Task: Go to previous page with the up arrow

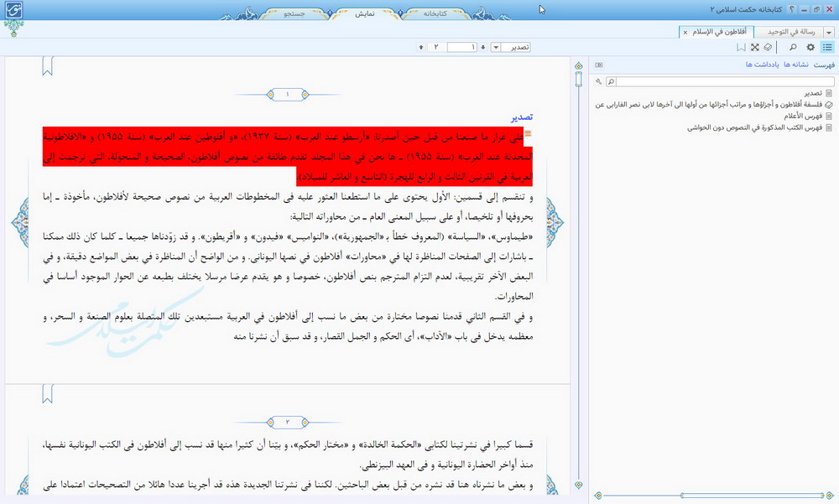Action: [x=421, y=47]
